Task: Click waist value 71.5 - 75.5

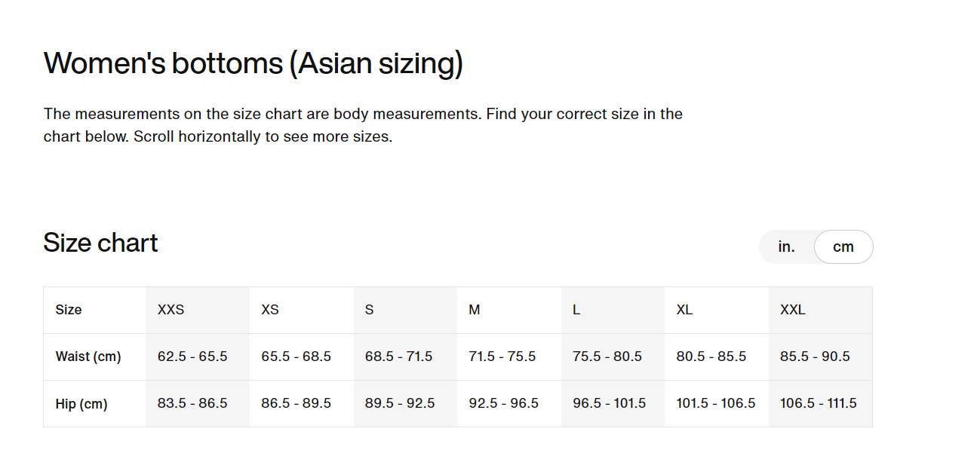Action: [x=502, y=357]
